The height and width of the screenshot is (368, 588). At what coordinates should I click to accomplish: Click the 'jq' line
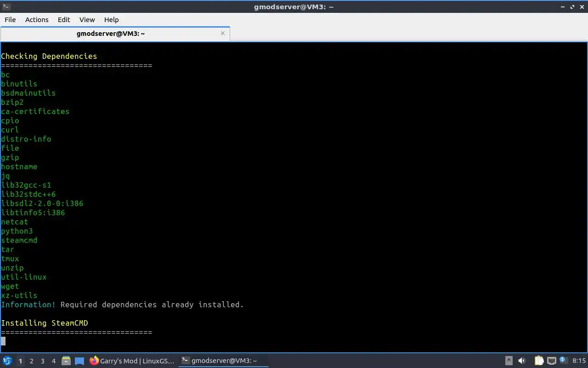(5, 176)
